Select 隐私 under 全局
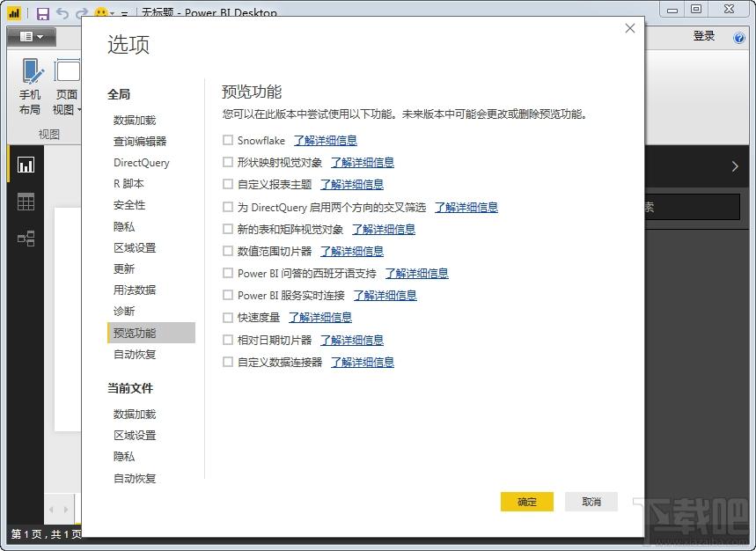The image size is (756, 551). 124,226
